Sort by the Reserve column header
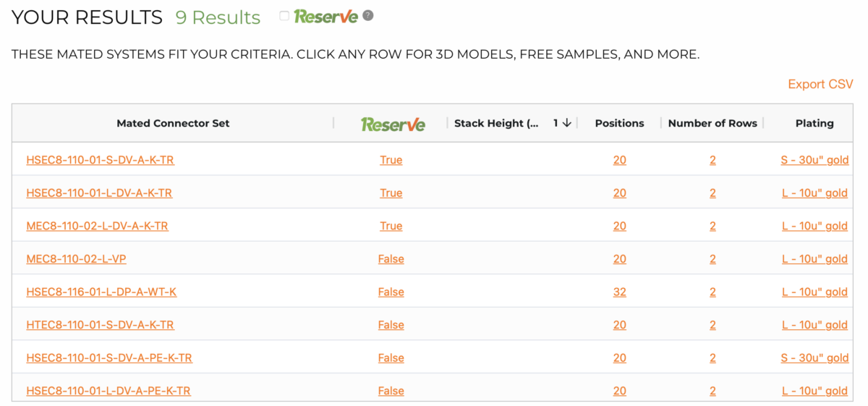The image size is (868, 406). tap(393, 124)
